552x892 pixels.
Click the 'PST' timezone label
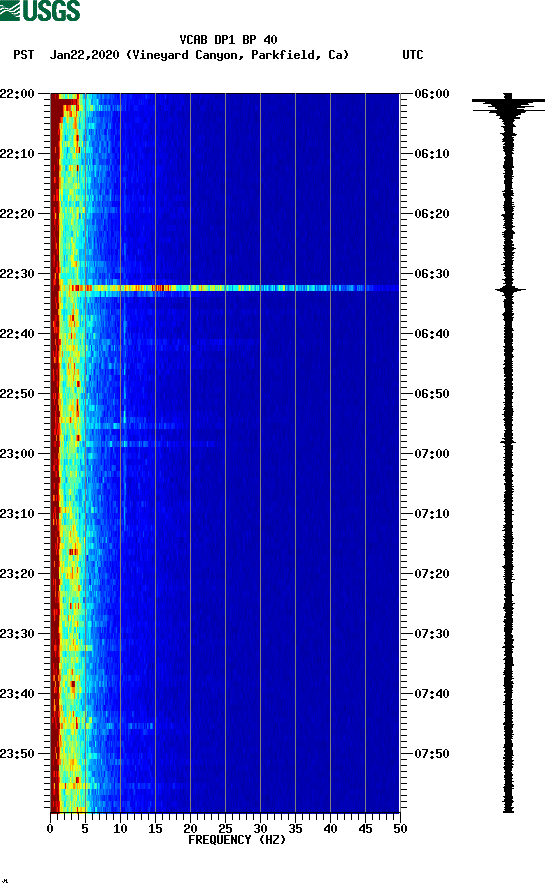click(23, 55)
